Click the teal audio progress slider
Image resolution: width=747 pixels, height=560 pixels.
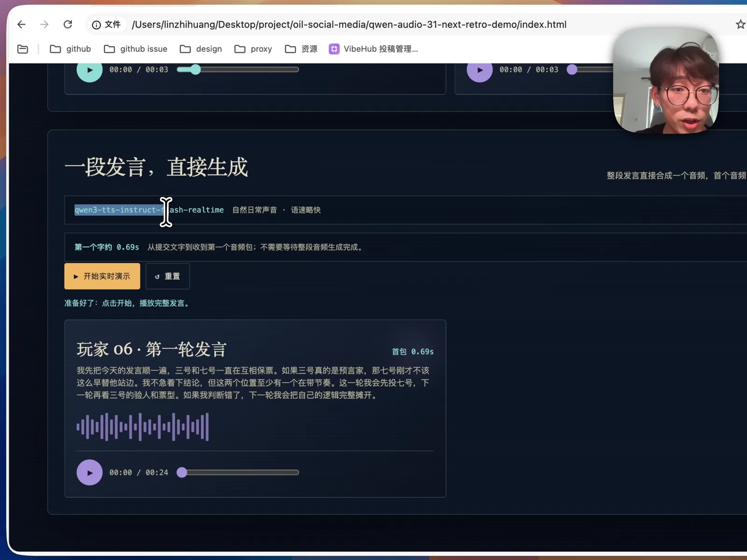[x=238, y=70]
